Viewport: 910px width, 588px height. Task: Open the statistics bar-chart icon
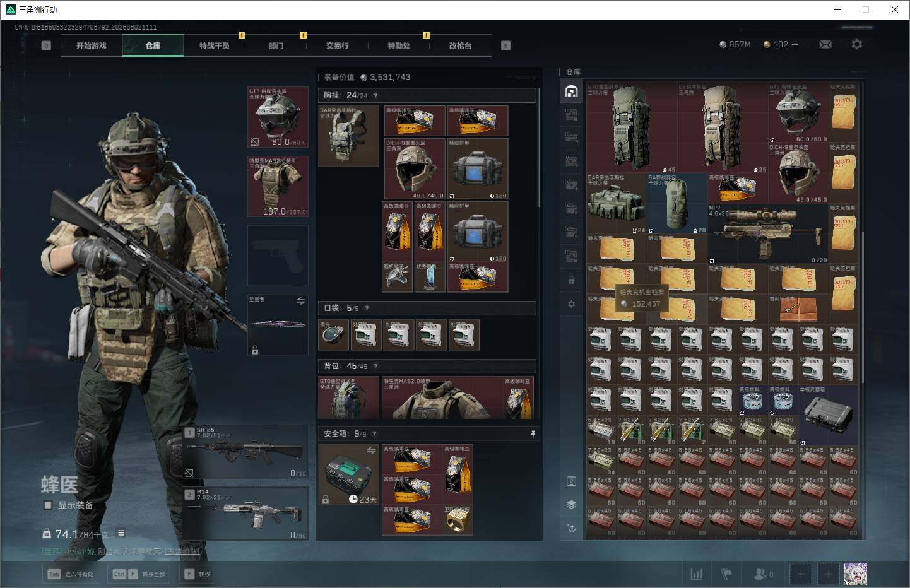[x=697, y=574]
